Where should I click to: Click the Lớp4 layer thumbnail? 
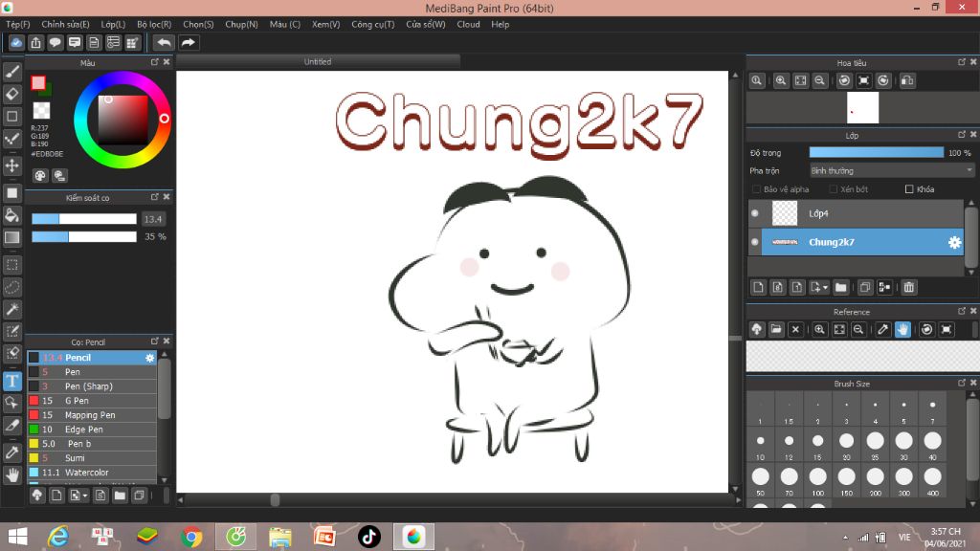point(785,213)
